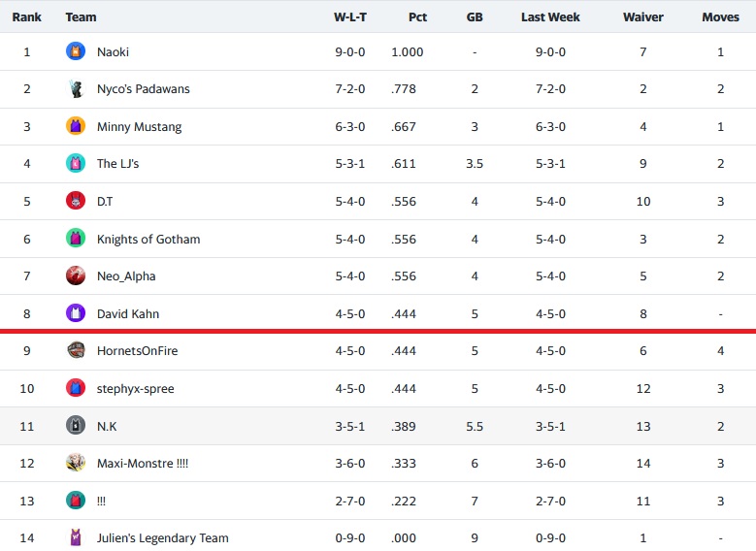Screen dimensions: 756x551
Task: Click Knights of Gotham jersey icon
Action: tap(76, 239)
